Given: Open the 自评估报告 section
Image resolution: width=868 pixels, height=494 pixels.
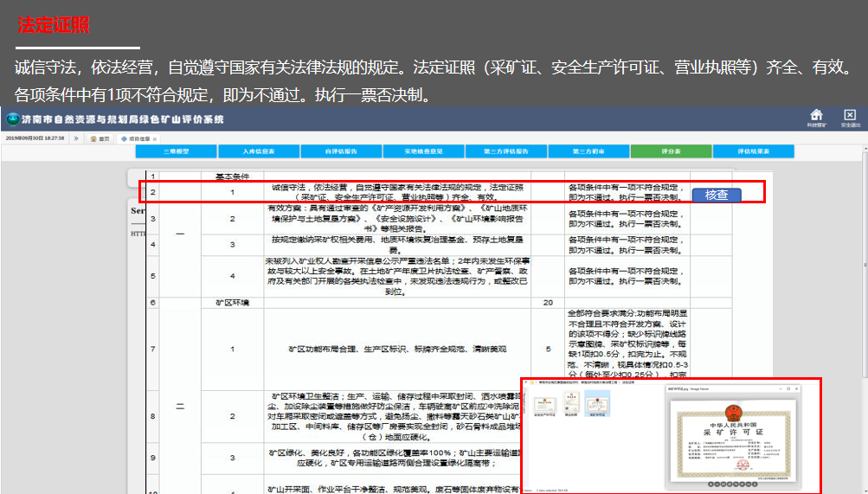Looking at the screenshot, I should 342,151.
